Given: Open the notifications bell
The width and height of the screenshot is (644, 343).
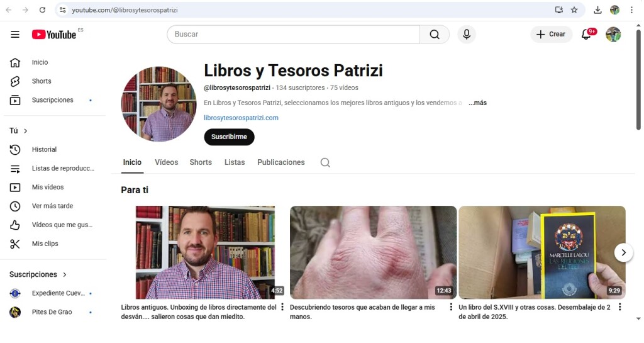Looking at the screenshot, I should tap(586, 35).
